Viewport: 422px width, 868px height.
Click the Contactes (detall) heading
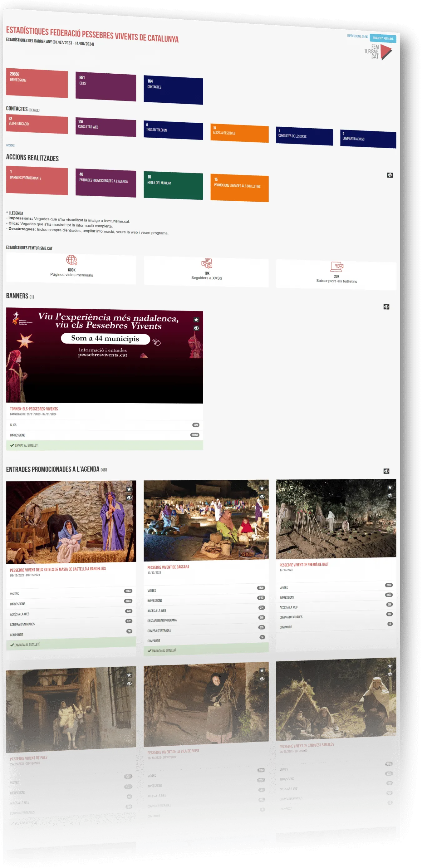(x=22, y=109)
